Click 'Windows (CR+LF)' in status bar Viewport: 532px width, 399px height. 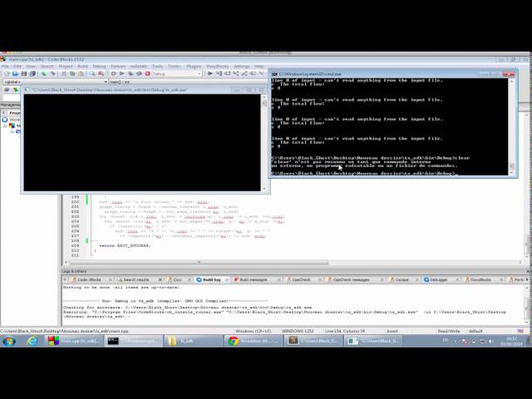[253, 331]
